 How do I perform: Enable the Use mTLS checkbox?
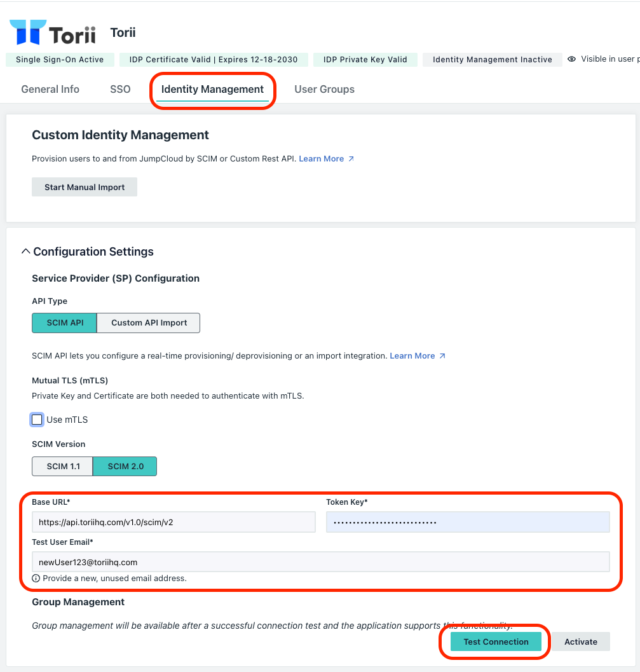tap(37, 420)
